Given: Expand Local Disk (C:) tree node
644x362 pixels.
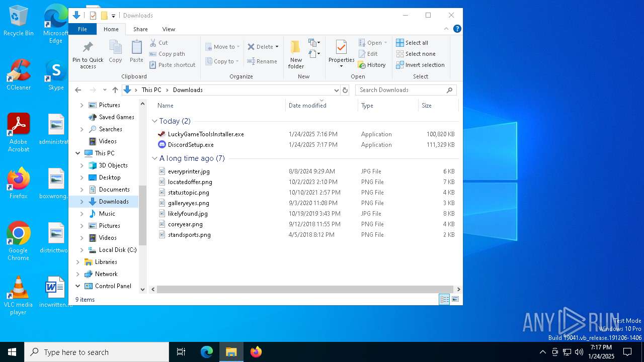Looking at the screenshot, I should (x=82, y=250).
